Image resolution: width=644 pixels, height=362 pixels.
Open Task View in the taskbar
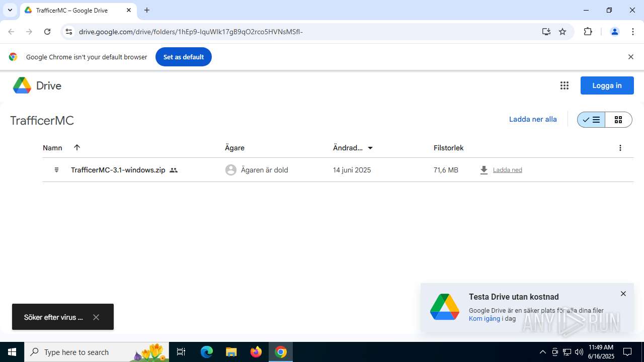[x=181, y=352]
